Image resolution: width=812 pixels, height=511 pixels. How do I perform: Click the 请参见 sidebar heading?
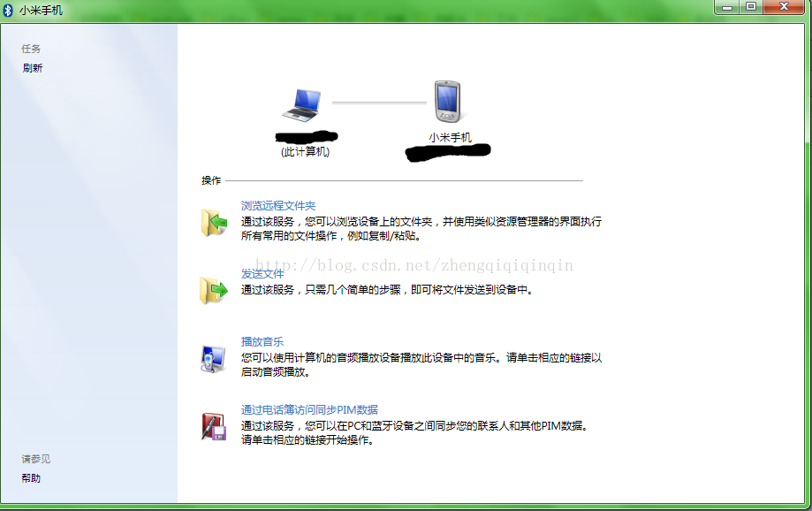pyautogui.click(x=35, y=459)
